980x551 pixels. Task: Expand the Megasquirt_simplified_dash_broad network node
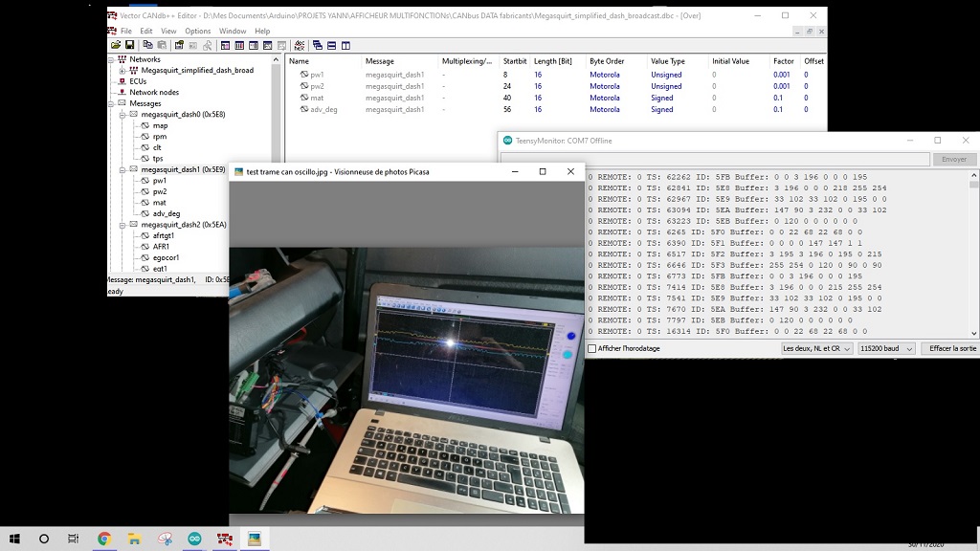pyautogui.click(x=122, y=71)
